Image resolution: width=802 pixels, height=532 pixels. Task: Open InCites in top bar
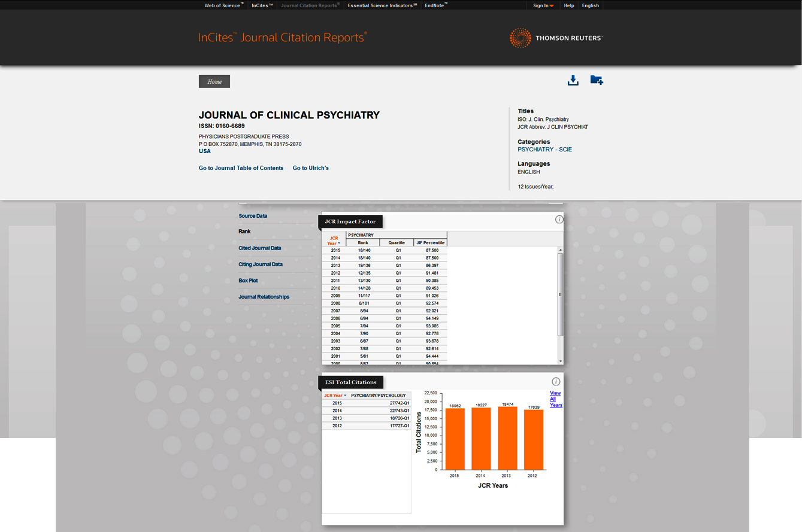coord(262,5)
